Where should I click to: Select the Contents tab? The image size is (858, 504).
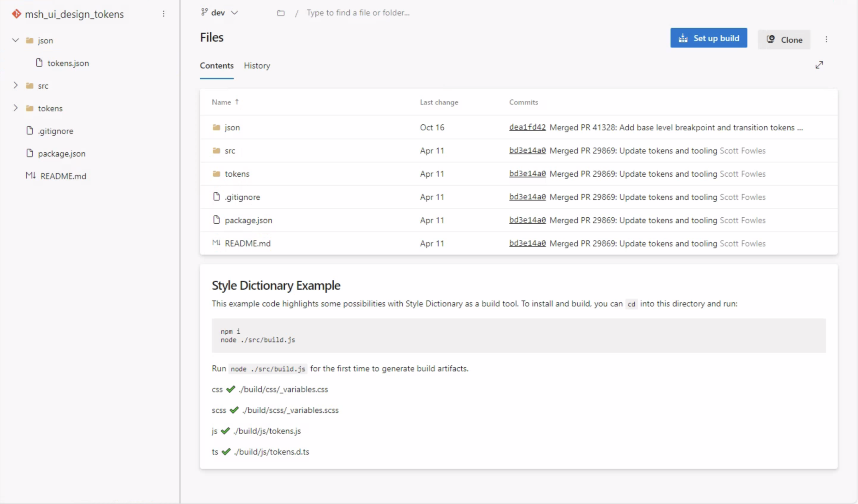tap(216, 65)
